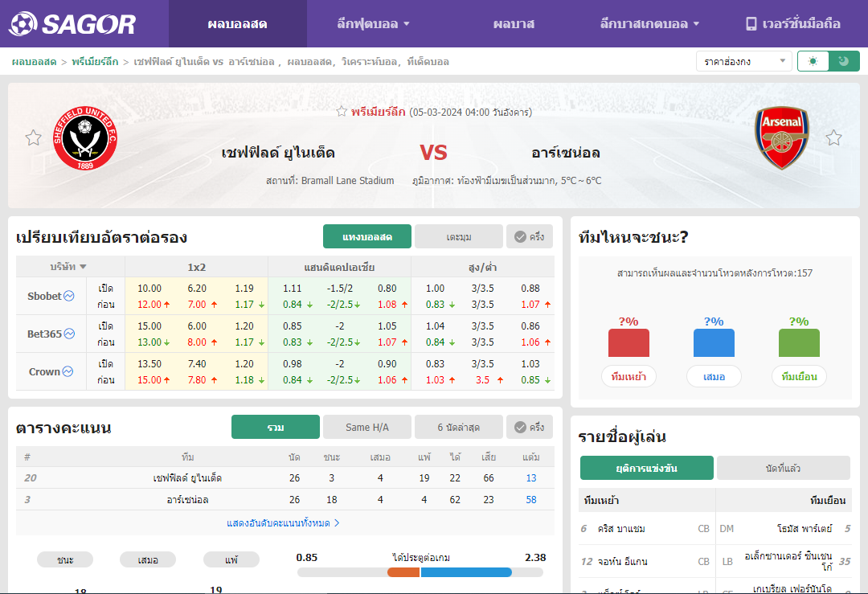
Task: Open the Crown odds trend chart icon
Action: (x=68, y=371)
